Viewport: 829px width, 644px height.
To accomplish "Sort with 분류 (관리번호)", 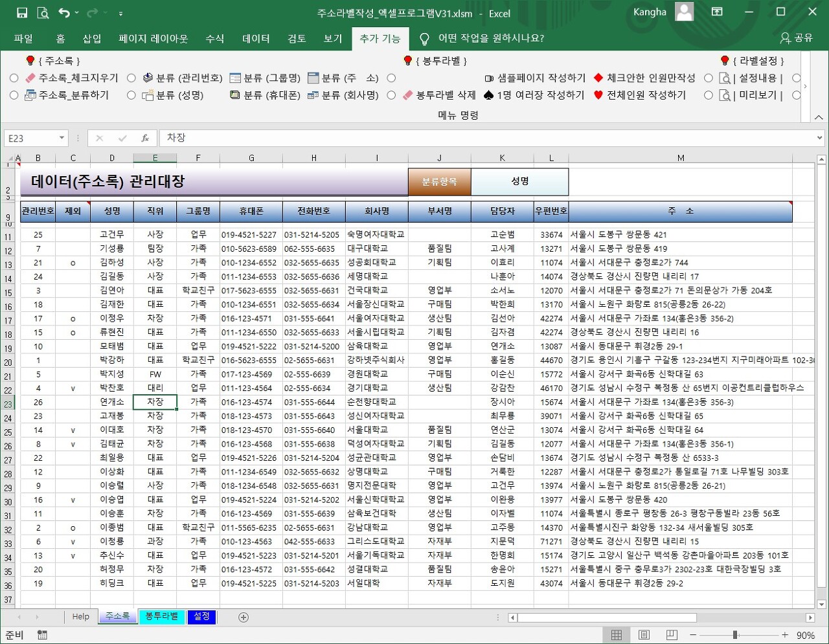I will point(182,78).
